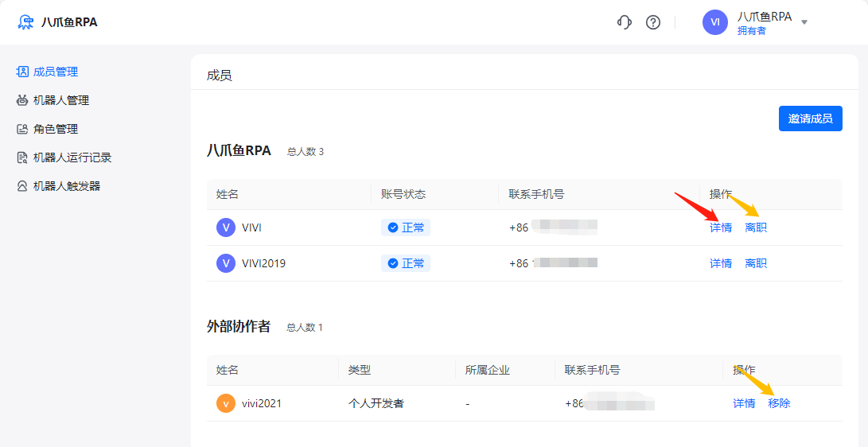Open 详情 for collaborator vivi2021
The width and height of the screenshot is (868, 447).
(x=744, y=403)
